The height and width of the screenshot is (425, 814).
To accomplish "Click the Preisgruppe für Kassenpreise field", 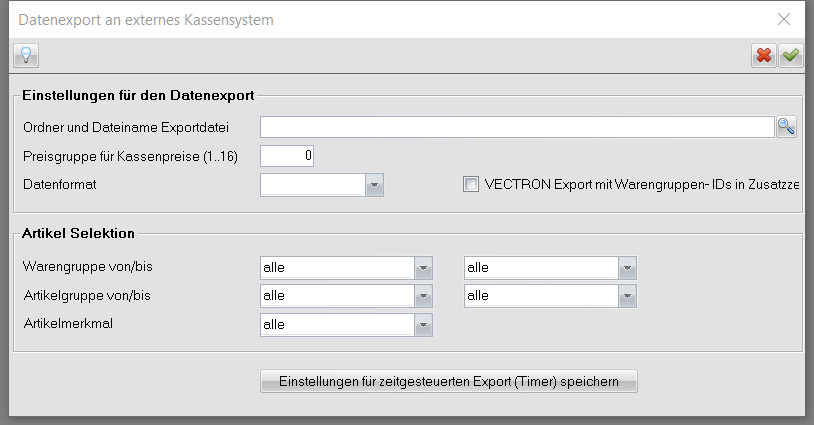I will (x=287, y=156).
